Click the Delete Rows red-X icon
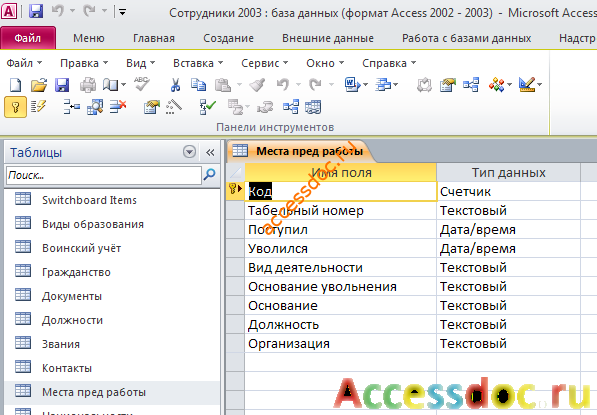 coord(118,107)
